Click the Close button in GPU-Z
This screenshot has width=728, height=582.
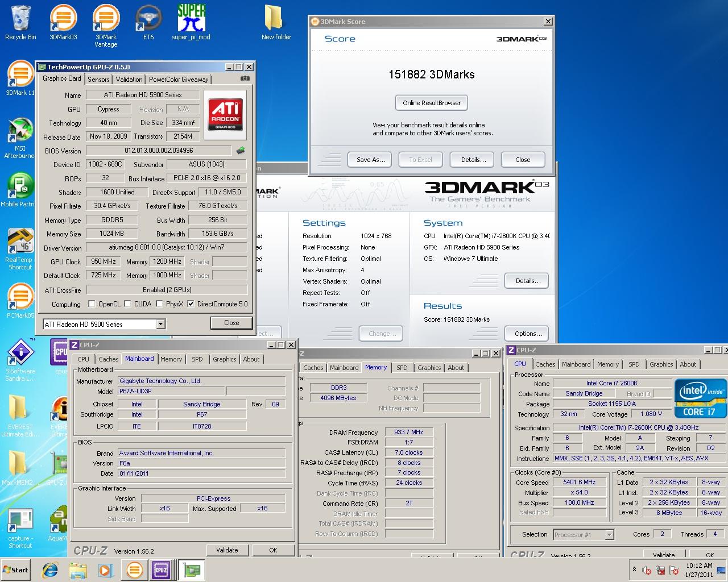[231, 323]
